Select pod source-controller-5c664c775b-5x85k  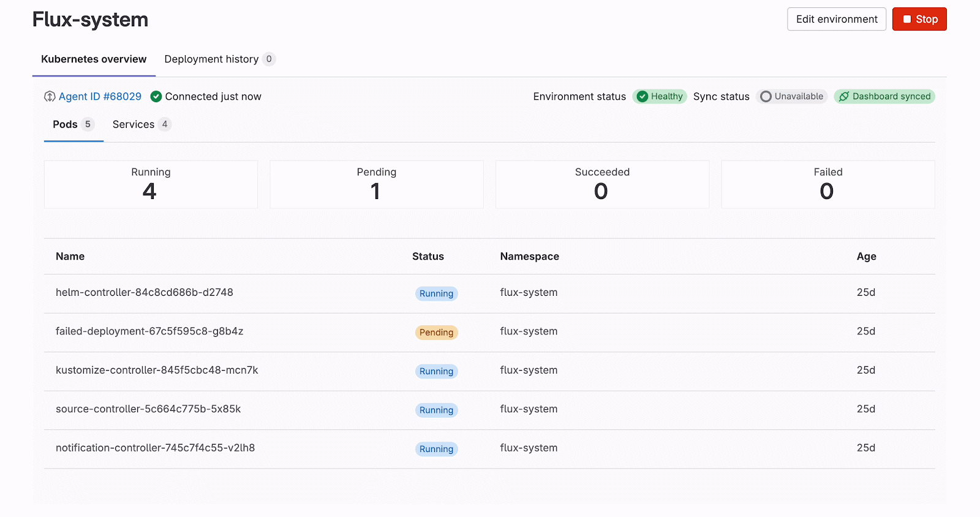pyautogui.click(x=148, y=409)
